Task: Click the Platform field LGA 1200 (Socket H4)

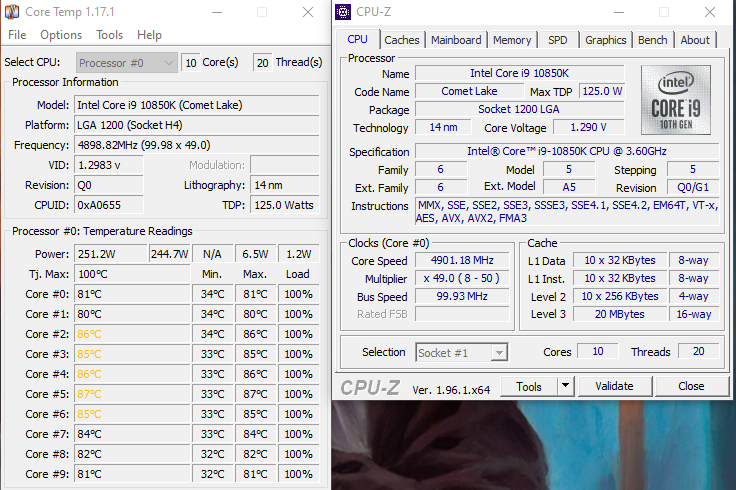Action: [x=197, y=125]
